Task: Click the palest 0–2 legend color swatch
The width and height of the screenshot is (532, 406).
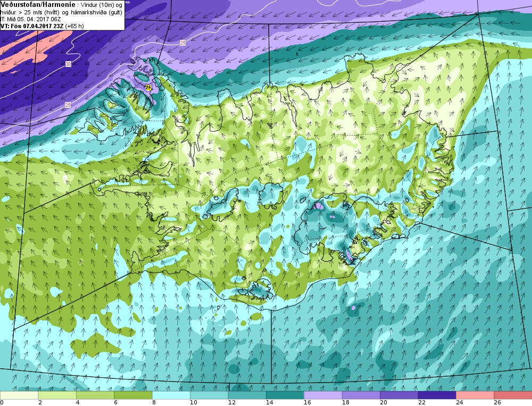Action: click(x=19, y=395)
